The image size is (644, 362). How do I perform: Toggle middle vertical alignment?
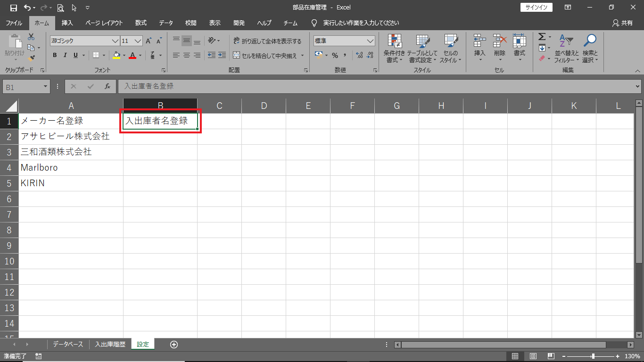pyautogui.click(x=187, y=41)
